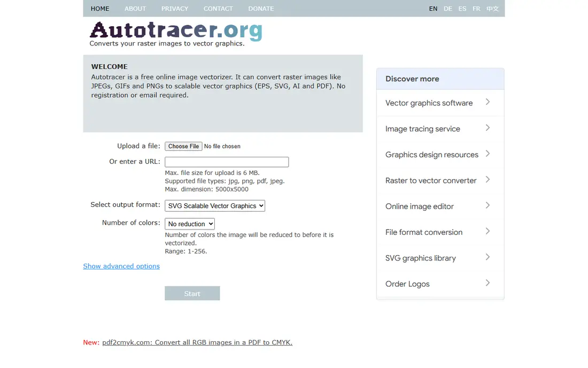The width and height of the screenshot is (588, 368).
Task: Click the 'Number of colors:' label
Action: [x=131, y=223]
